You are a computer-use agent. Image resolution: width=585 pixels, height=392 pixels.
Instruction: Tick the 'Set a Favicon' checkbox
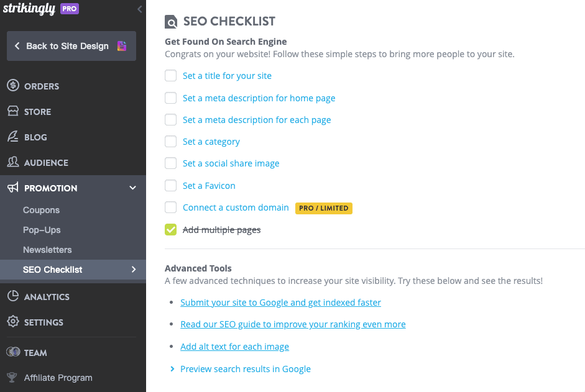pyautogui.click(x=171, y=186)
